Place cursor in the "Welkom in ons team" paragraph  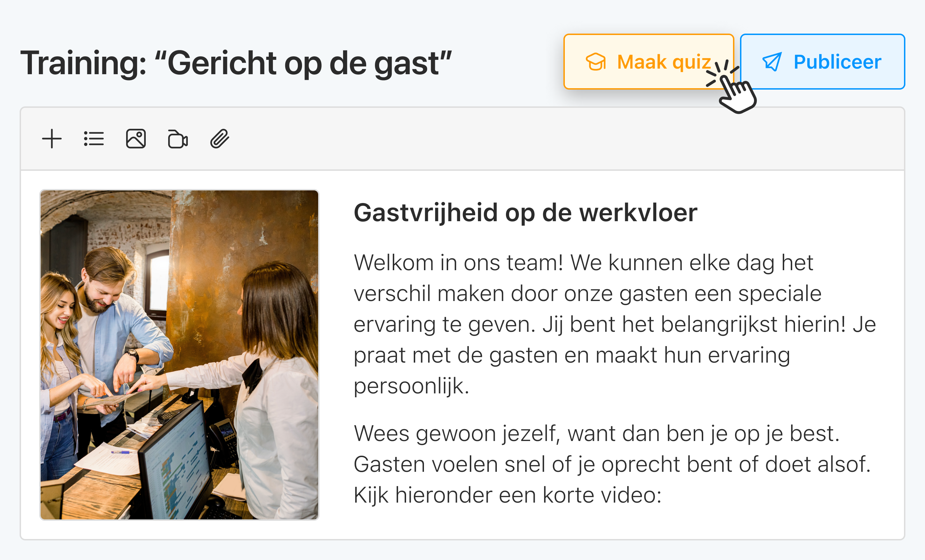615,324
